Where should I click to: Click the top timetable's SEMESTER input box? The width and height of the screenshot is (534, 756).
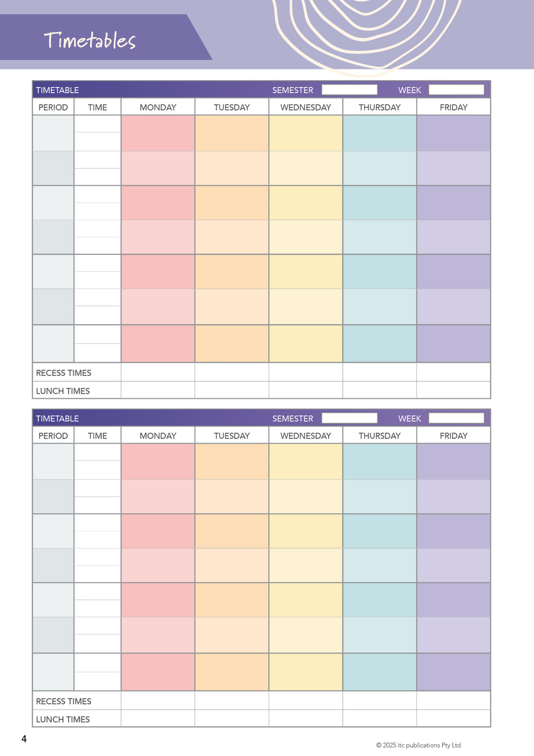coord(349,90)
